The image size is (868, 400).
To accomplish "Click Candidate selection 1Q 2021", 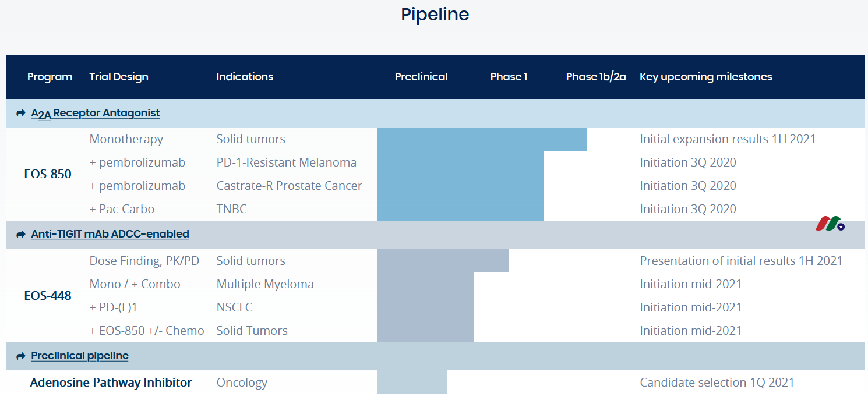I will click(x=717, y=383).
